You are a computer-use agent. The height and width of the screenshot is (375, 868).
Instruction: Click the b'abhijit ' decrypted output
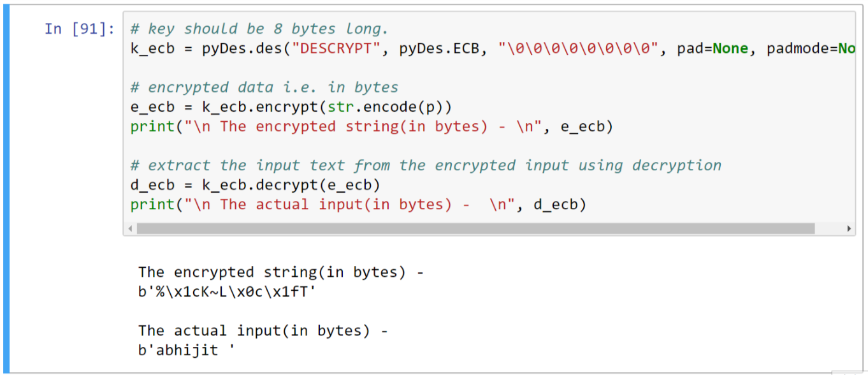click(186, 350)
